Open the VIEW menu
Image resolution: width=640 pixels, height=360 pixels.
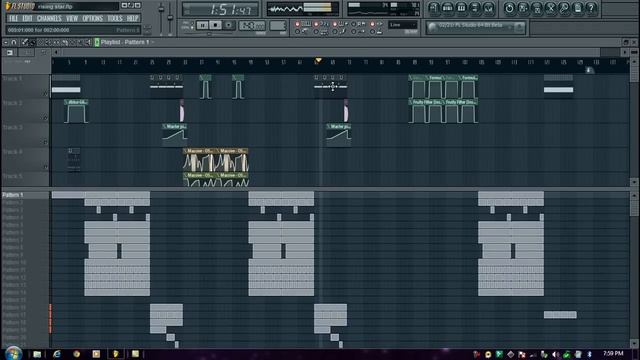[x=72, y=18]
